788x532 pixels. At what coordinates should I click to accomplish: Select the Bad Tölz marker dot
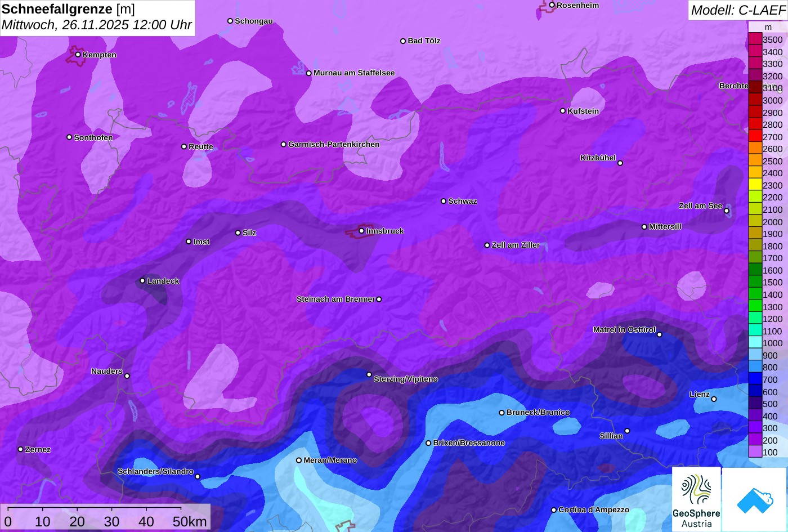(x=402, y=41)
